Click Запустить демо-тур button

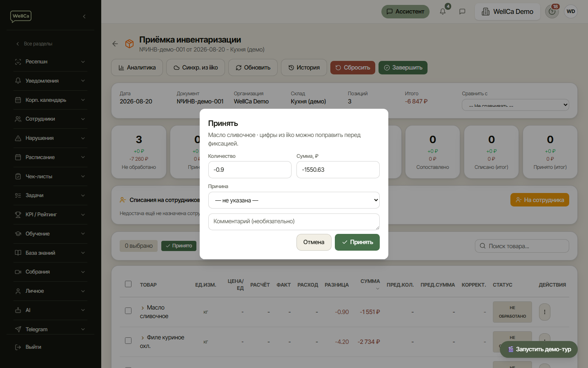pyautogui.click(x=539, y=349)
